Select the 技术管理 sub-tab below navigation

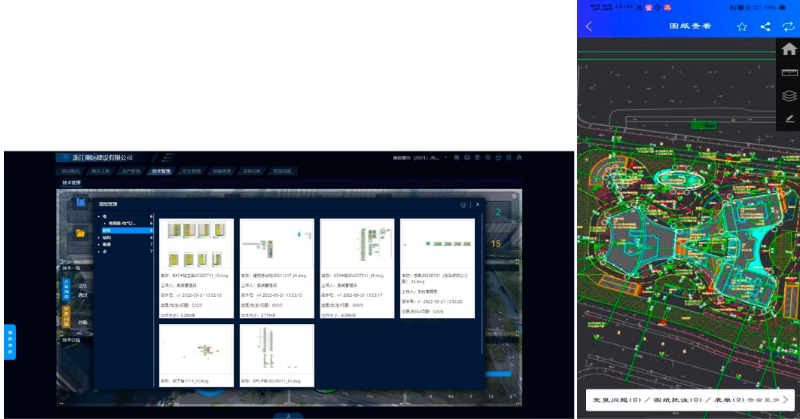(71, 183)
